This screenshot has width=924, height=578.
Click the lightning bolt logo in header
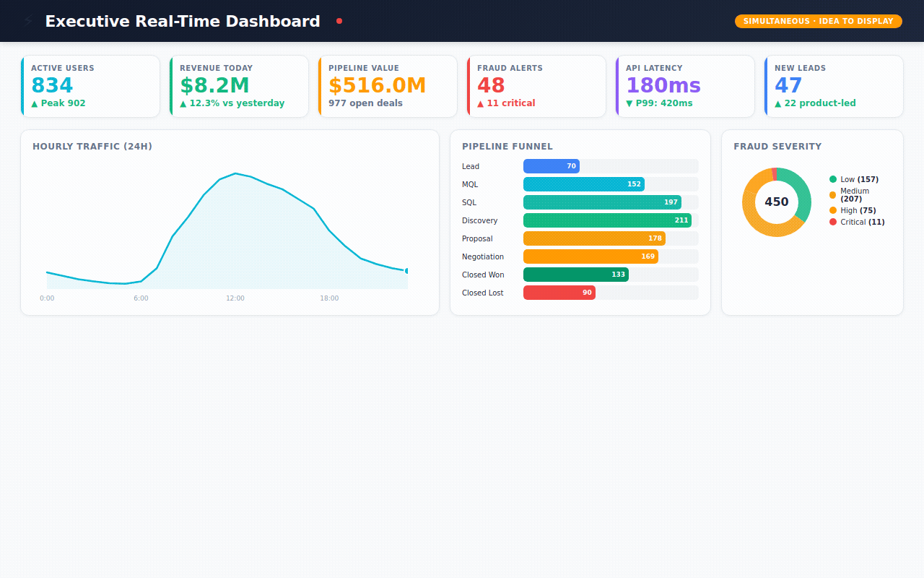pos(28,21)
